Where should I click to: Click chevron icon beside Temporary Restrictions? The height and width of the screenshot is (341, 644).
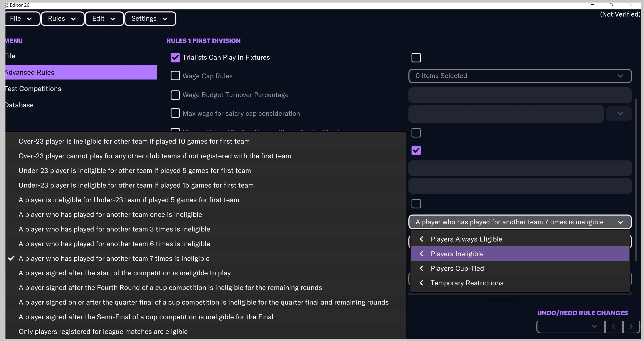422,283
